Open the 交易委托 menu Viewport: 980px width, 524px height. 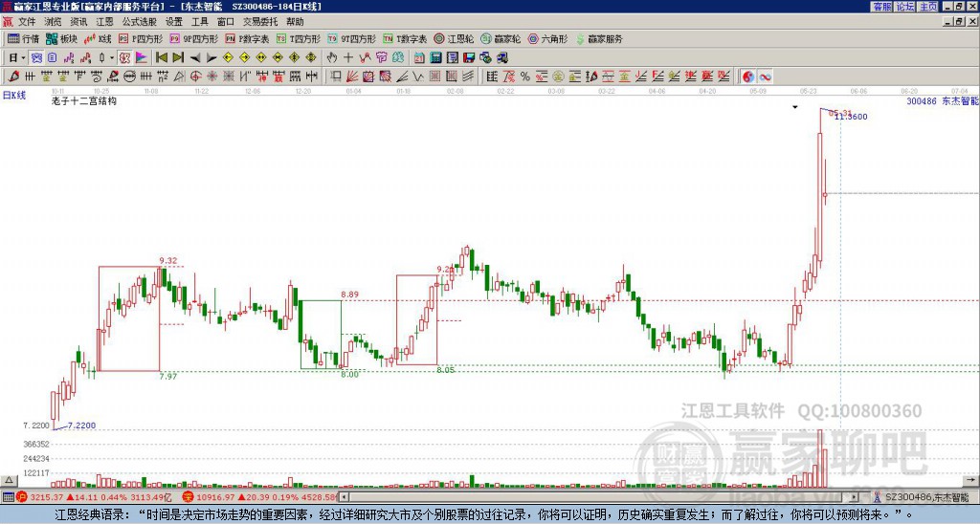(x=260, y=22)
